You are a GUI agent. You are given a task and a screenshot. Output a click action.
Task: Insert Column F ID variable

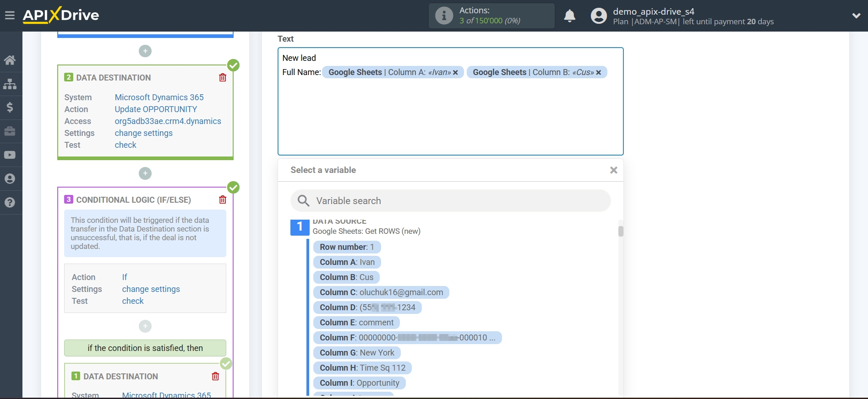click(407, 338)
